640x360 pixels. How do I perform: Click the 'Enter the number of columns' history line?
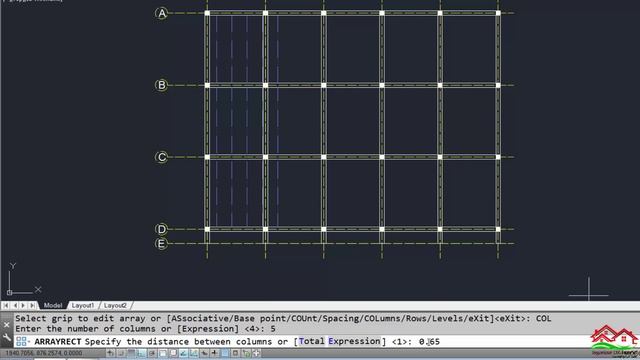click(x=145, y=329)
